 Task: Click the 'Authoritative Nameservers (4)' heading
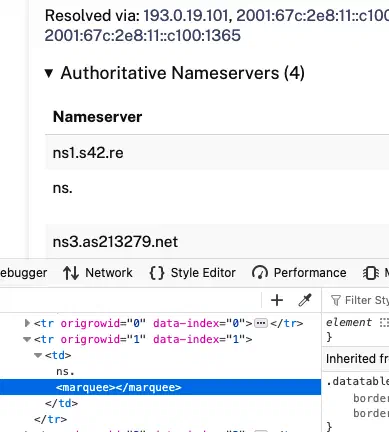point(183,73)
